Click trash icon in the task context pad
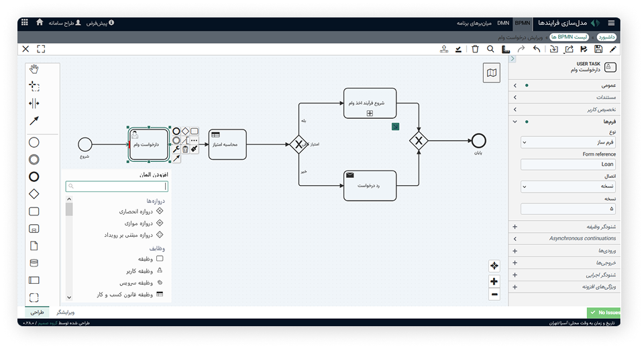The width and height of the screenshot is (644, 349). point(185,149)
